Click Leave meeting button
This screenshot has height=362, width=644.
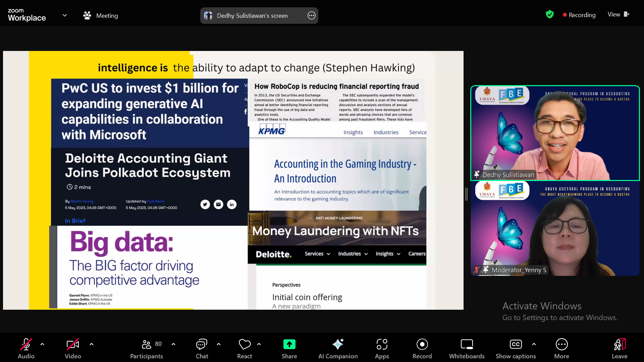(x=620, y=349)
